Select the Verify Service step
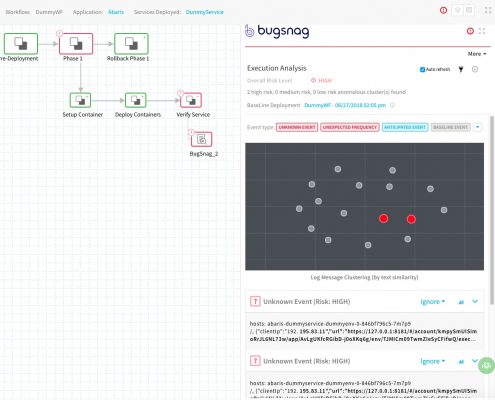495x400 pixels. click(x=191, y=100)
